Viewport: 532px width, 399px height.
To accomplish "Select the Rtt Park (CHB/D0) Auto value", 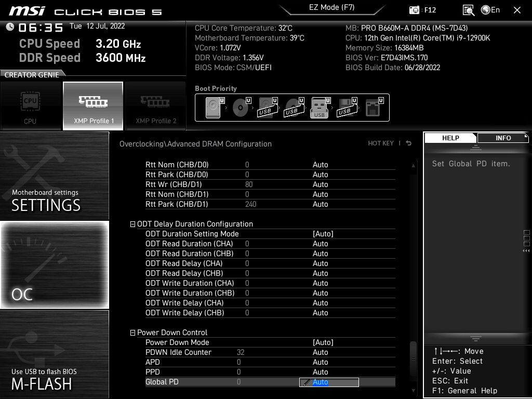I will tap(320, 175).
